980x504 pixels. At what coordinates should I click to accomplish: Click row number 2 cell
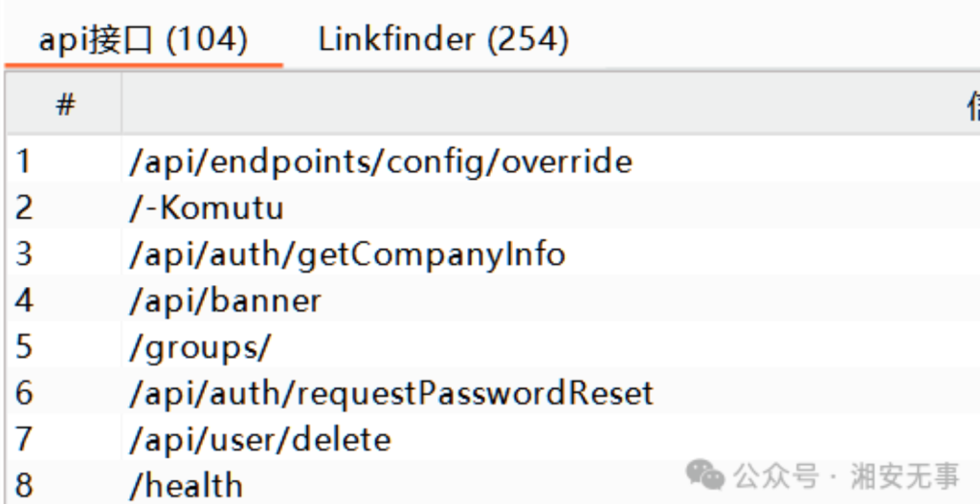23,208
